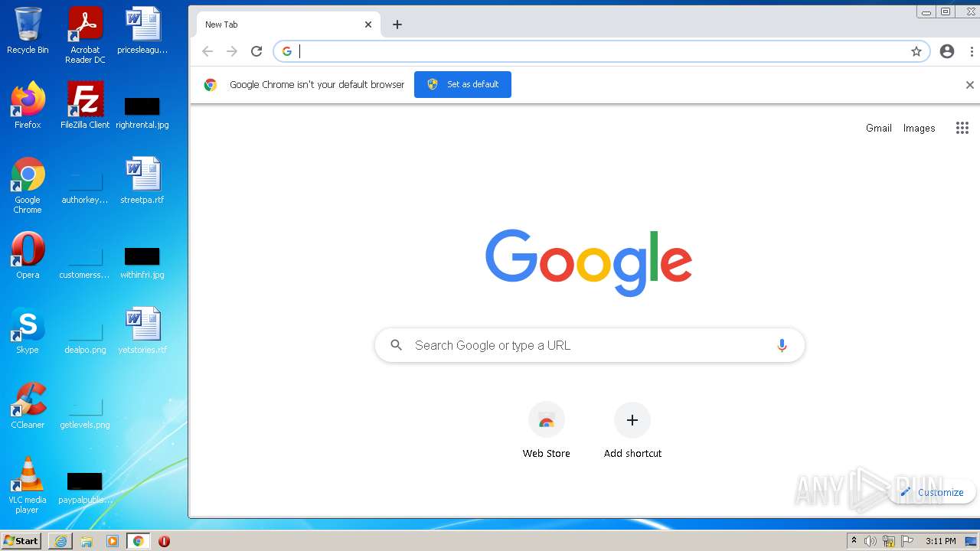Open network icon in system tray

pos(889,541)
